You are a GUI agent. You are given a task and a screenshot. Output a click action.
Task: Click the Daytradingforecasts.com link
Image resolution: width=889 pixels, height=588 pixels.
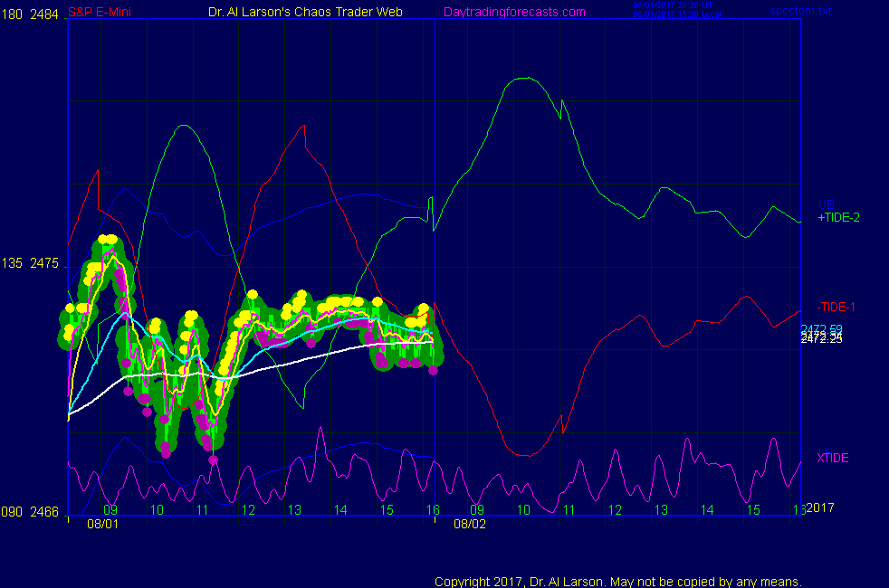tap(513, 12)
